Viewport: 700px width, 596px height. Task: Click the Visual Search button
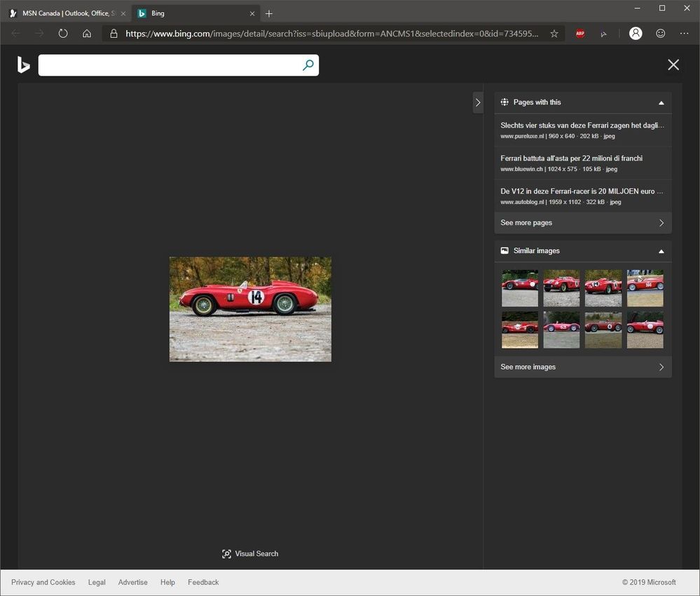[250, 554]
